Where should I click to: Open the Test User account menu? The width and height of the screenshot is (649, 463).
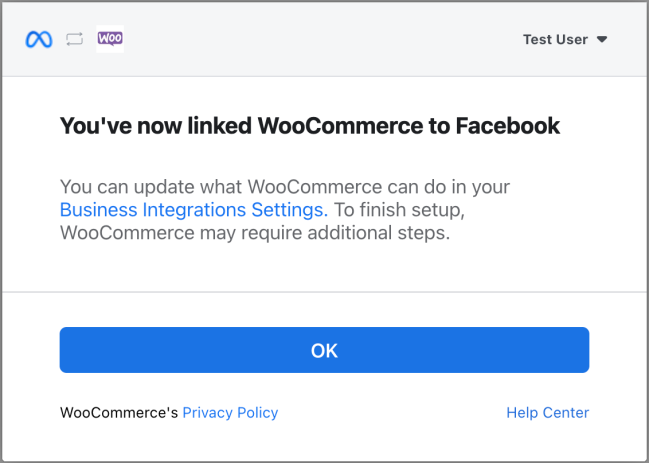click(x=555, y=40)
